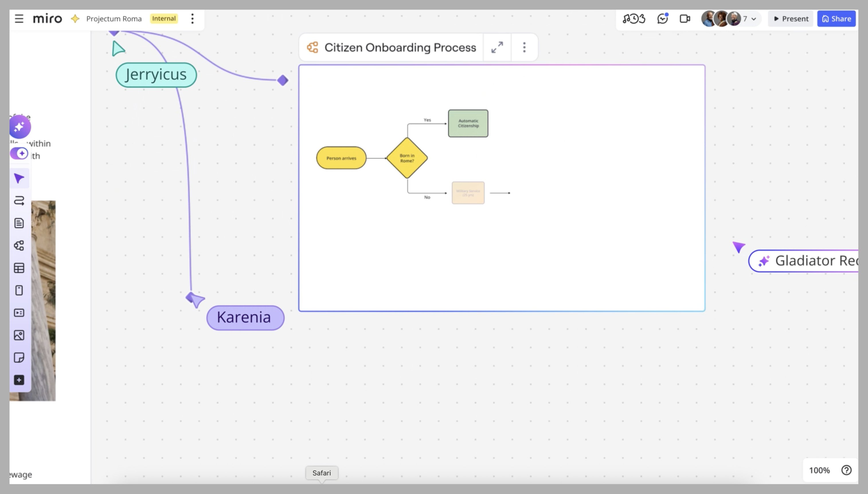
Task: Open the document text tool
Action: tap(19, 223)
